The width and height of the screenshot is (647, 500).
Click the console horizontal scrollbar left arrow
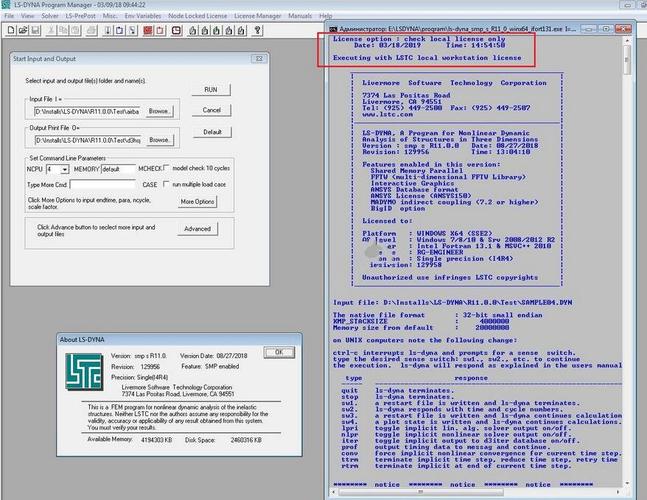(334, 492)
